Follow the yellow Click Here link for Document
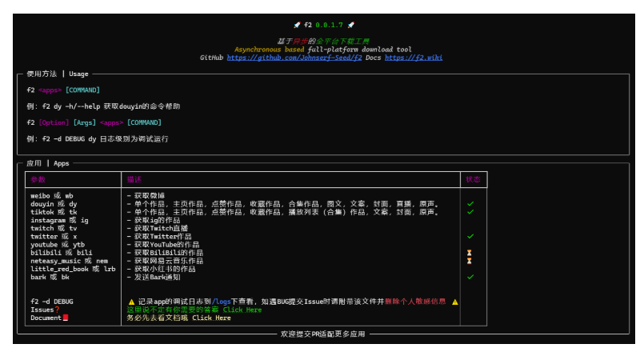This screenshot has width=644, height=348. click(211, 318)
